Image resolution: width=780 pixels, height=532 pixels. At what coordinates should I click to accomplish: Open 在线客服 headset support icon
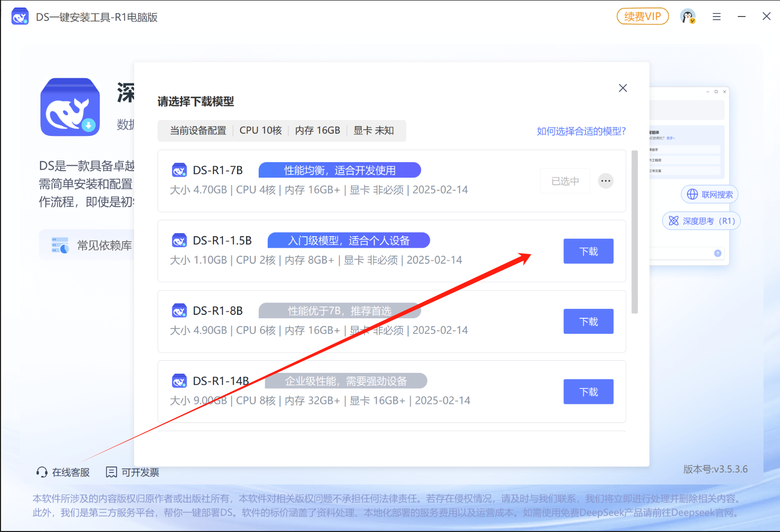tap(42, 472)
